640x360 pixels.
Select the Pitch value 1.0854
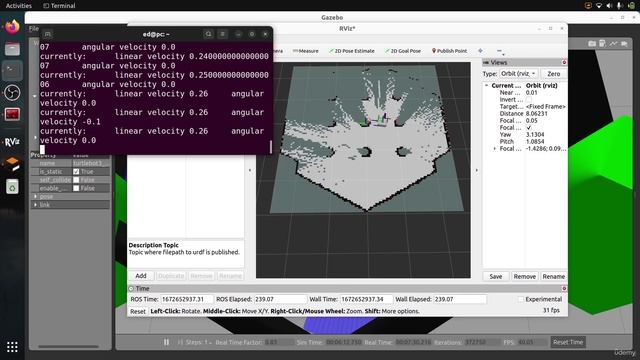[x=535, y=142]
